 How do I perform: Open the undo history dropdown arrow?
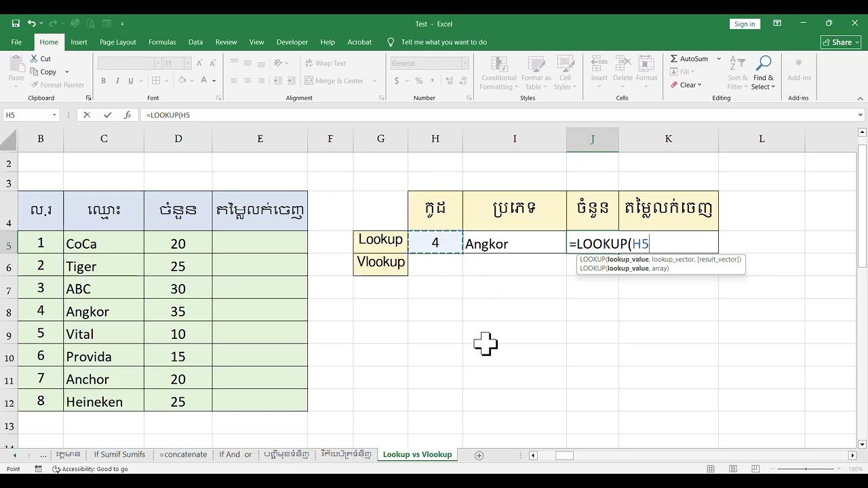[41, 24]
